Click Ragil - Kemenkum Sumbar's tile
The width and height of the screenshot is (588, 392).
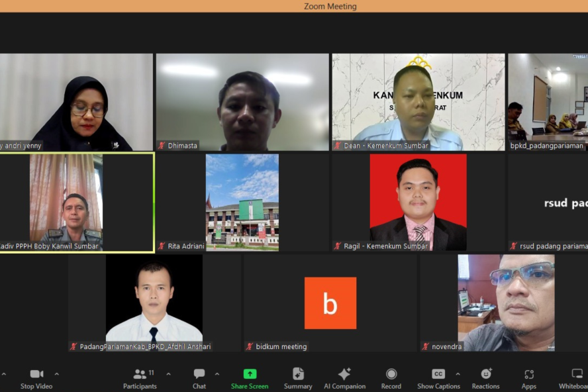pyautogui.click(x=418, y=202)
